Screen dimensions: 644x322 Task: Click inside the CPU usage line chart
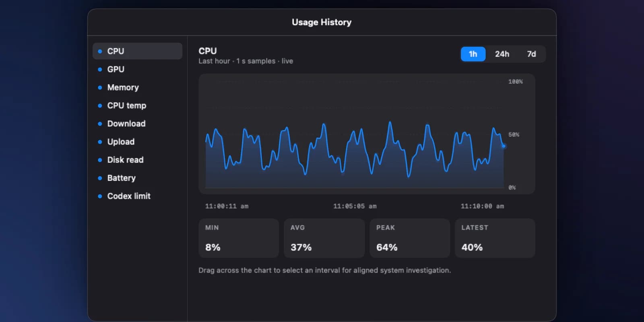(x=367, y=134)
